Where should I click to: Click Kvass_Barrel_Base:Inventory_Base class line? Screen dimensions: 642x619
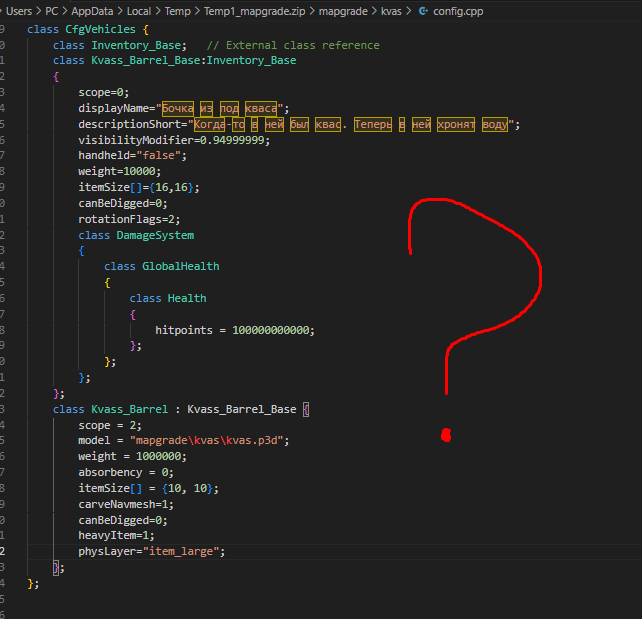click(x=174, y=61)
